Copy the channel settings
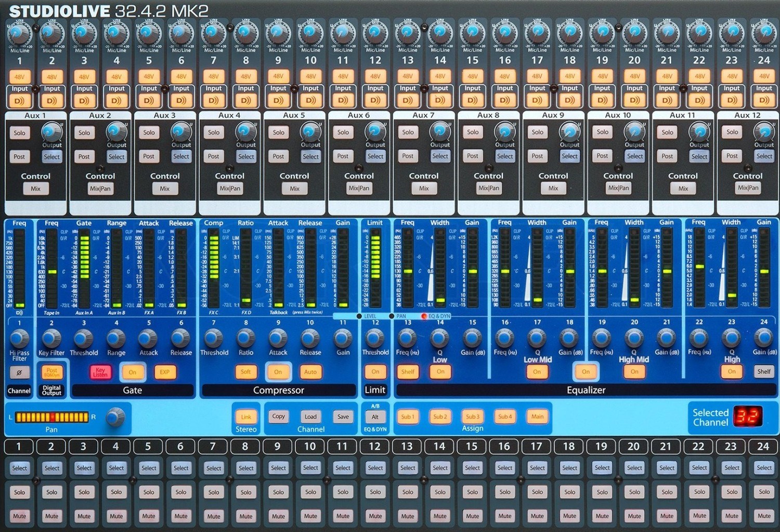 pos(279,416)
